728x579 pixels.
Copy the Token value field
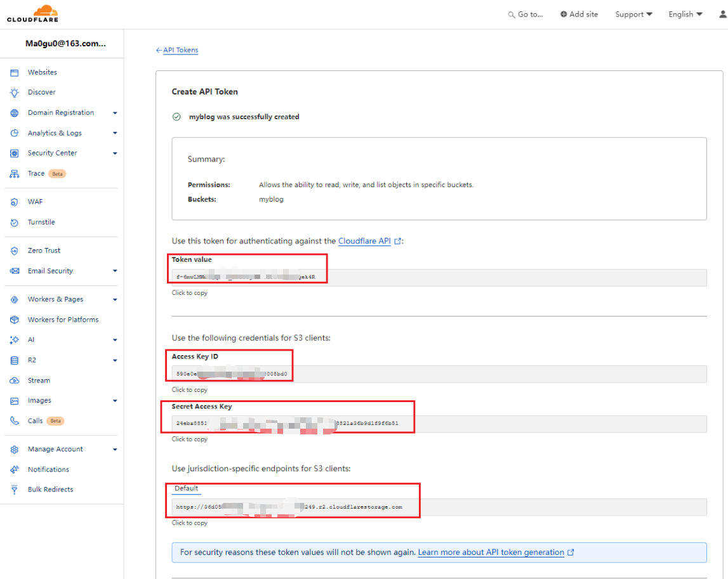(439, 277)
